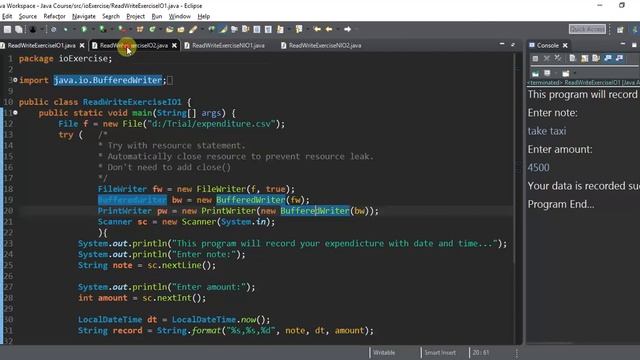Open the New Console View dropdown arrow
This screenshot has width=640, height=360.
pyautogui.click(x=575, y=73)
